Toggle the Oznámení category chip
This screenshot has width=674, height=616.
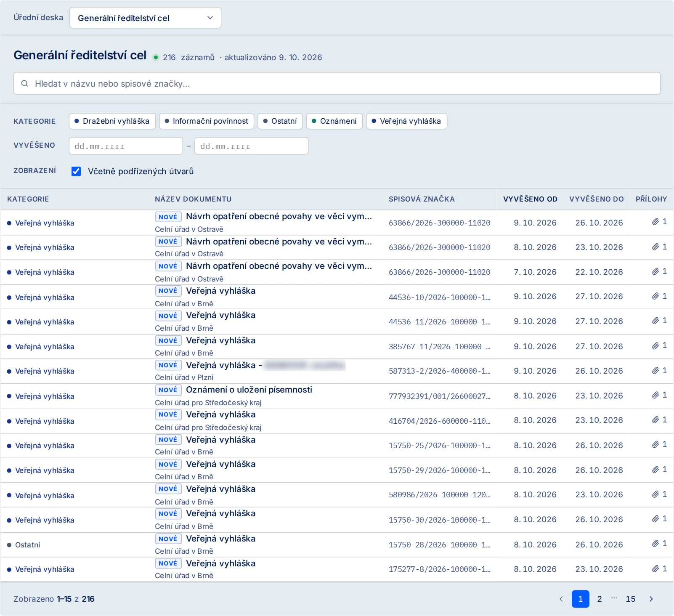click(334, 121)
